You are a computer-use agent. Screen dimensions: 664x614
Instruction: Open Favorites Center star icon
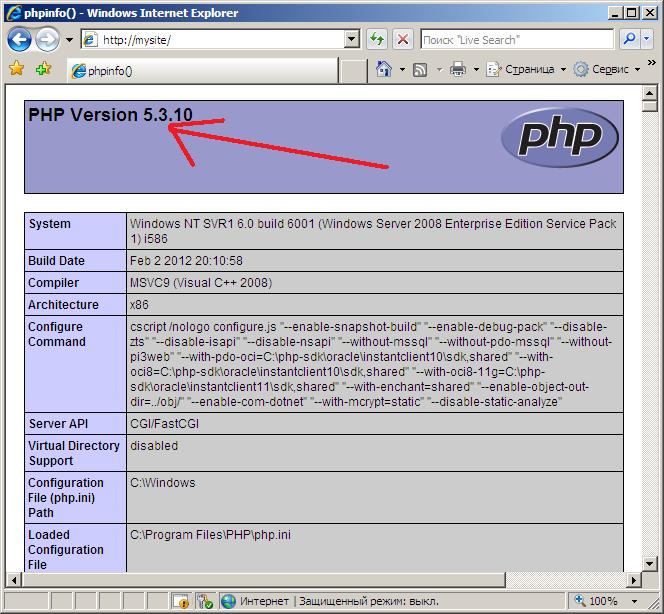(17, 69)
